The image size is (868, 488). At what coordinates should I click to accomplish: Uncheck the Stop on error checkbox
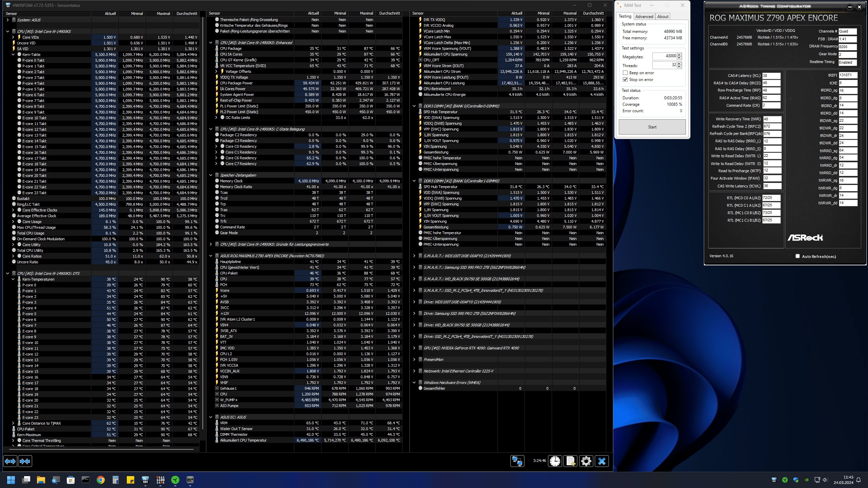(625, 80)
